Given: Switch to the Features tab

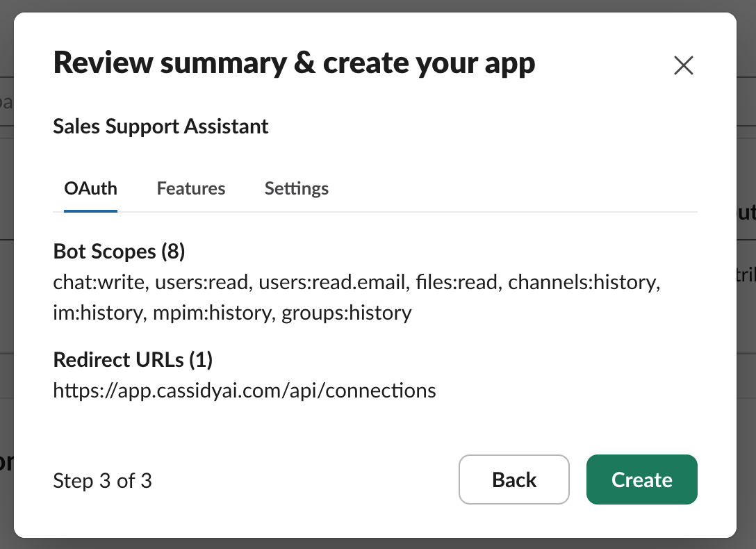Looking at the screenshot, I should [191, 188].
